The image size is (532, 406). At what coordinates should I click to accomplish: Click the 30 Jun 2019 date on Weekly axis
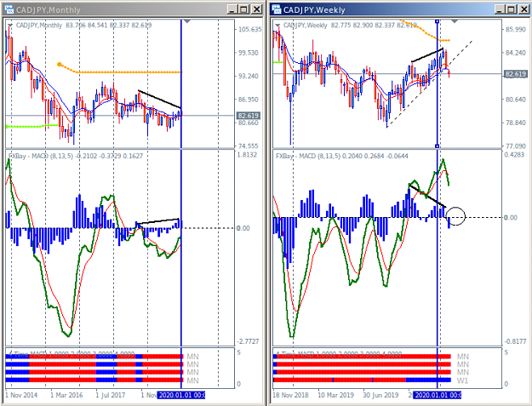[x=380, y=395]
